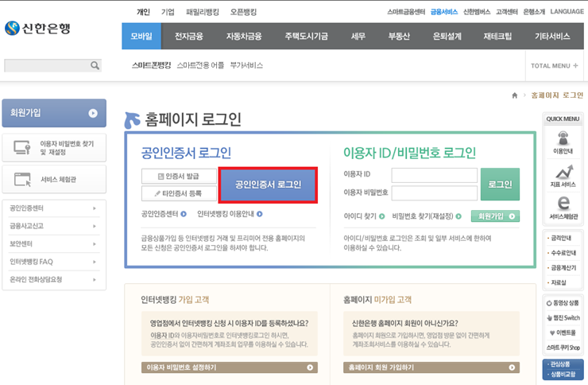This screenshot has height=385, width=588.
Task: Click green 로그인 button
Action: click(500, 185)
